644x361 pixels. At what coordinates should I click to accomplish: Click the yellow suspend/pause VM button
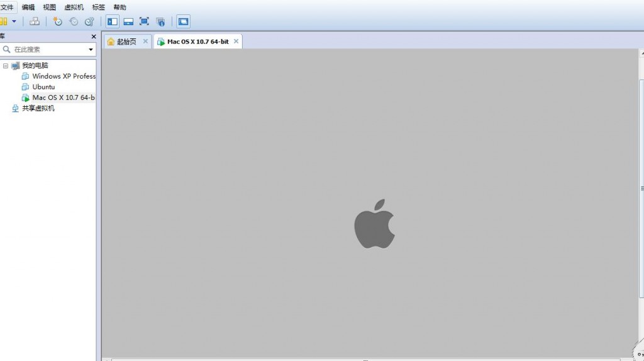(4, 21)
